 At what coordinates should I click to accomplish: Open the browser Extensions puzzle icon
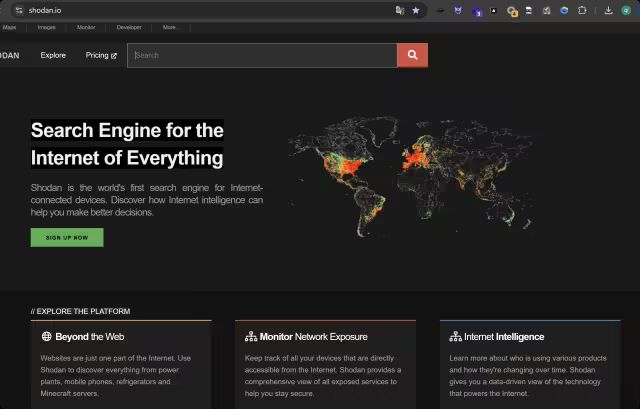pos(582,10)
